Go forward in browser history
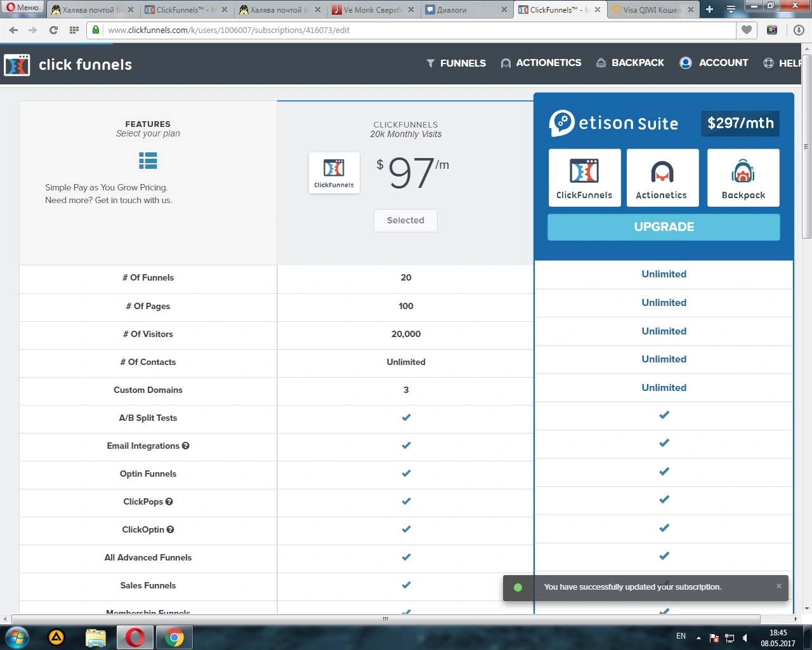 [33, 30]
